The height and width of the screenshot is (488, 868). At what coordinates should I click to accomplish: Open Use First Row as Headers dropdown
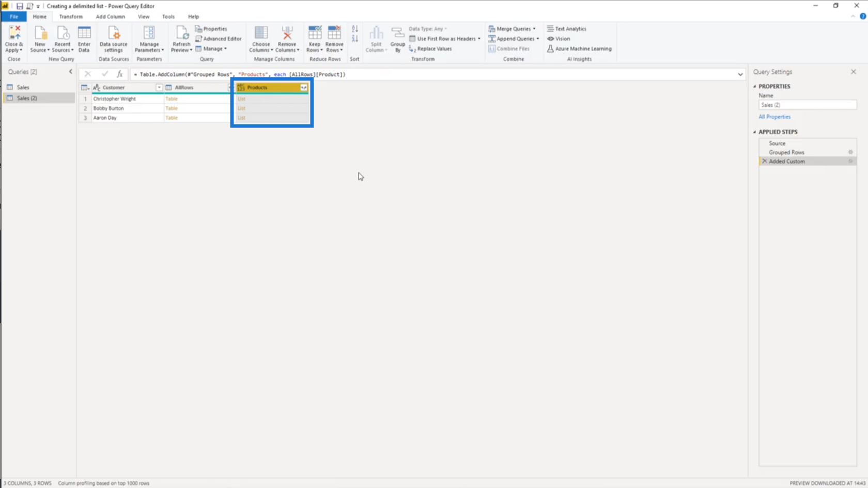coord(445,39)
